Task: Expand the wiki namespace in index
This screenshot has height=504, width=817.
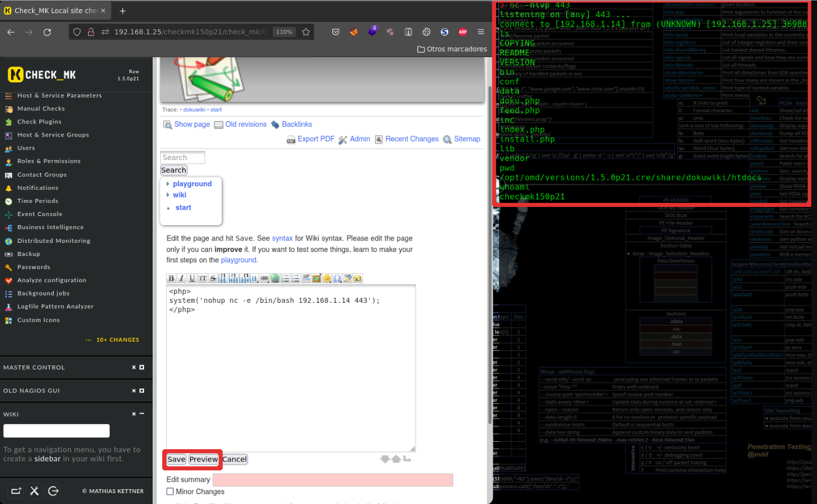Action: click(180, 195)
